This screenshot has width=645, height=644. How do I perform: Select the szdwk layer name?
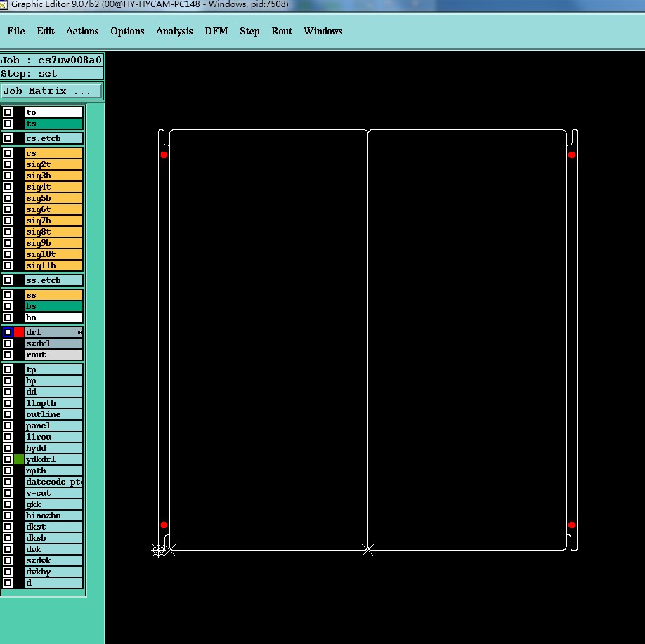54,560
